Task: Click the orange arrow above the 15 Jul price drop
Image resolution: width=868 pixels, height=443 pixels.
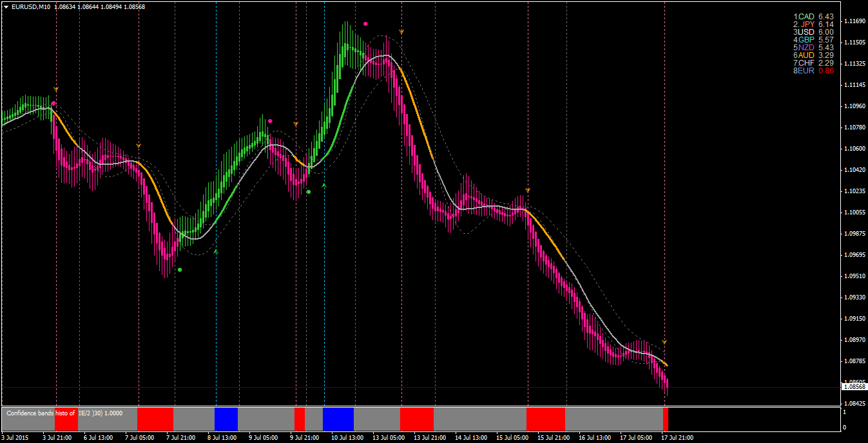Action: [528, 191]
